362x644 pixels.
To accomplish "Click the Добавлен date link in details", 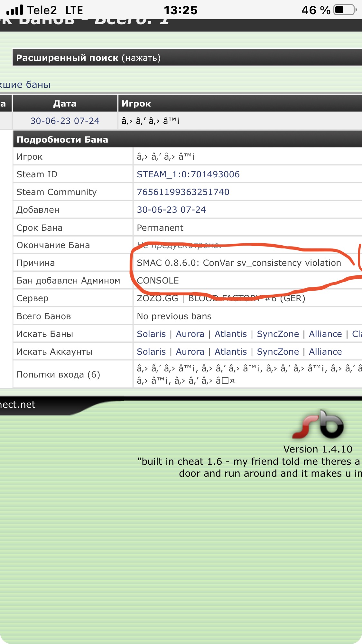I will click(171, 210).
